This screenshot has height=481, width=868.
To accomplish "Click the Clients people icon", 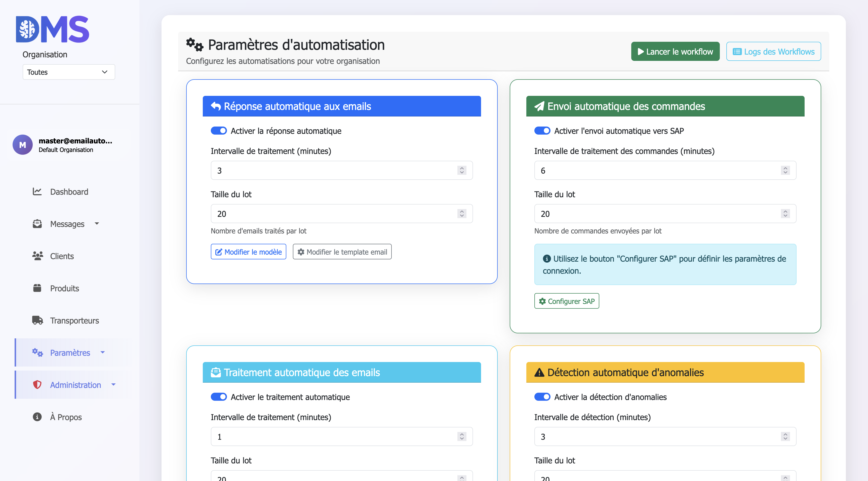I will coord(37,256).
